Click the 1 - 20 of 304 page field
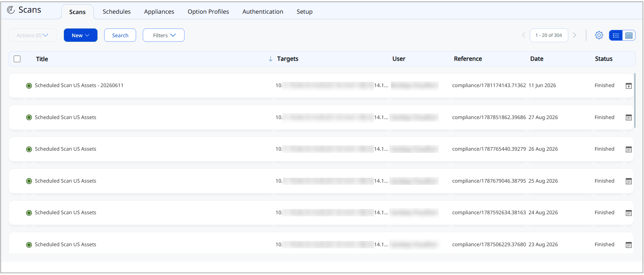This screenshot has width=644, height=275. pos(549,35)
